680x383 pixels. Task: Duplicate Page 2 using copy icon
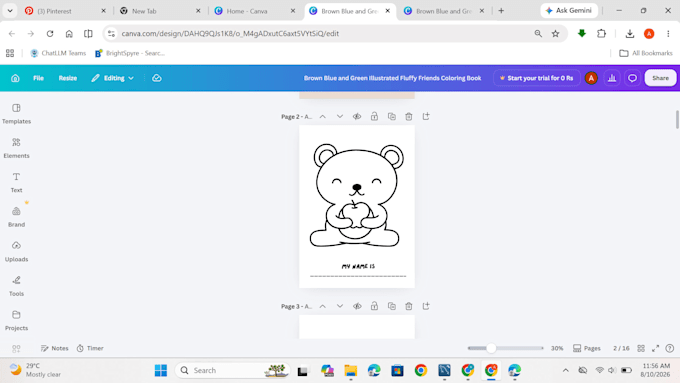392,116
